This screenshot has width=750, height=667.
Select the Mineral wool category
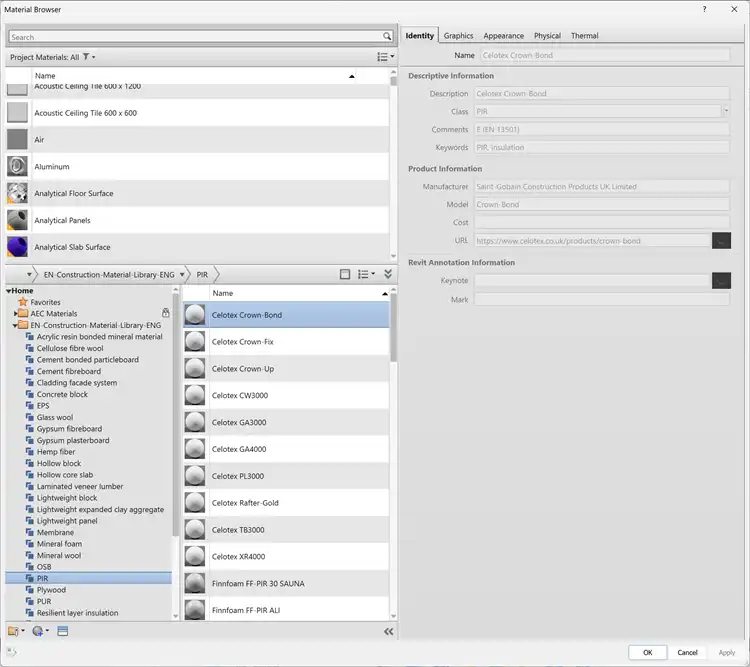(59, 555)
